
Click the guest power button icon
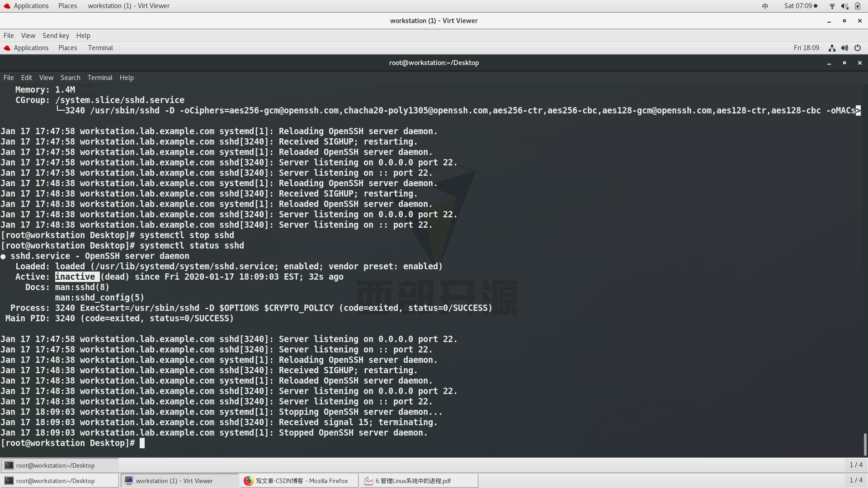tap(858, 48)
